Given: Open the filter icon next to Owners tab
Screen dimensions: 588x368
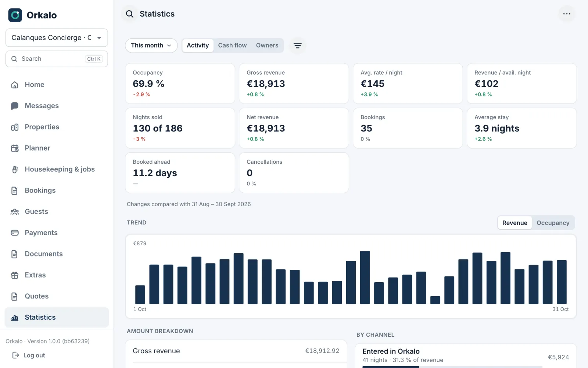Looking at the screenshot, I should pyautogui.click(x=298, y=46).
